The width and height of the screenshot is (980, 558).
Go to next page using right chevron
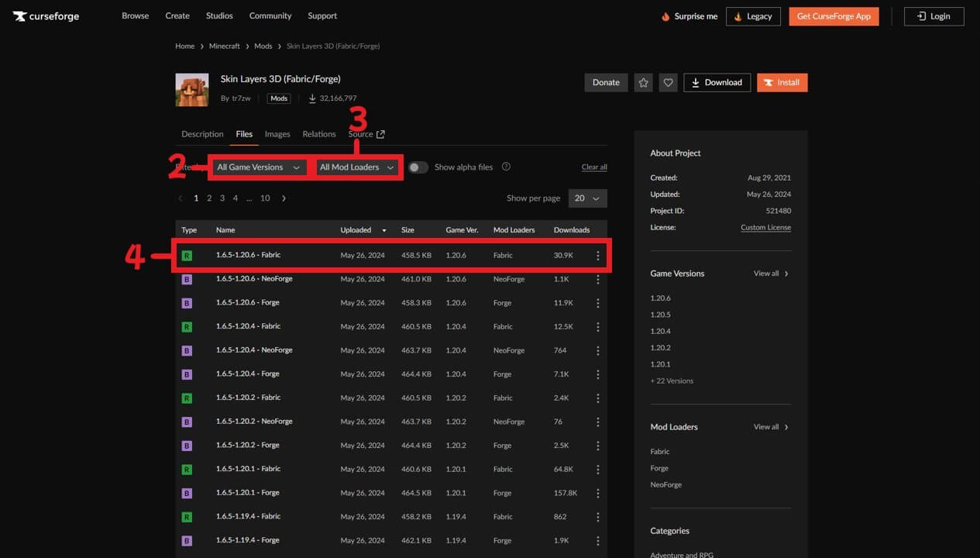click(x=284, y=198)
